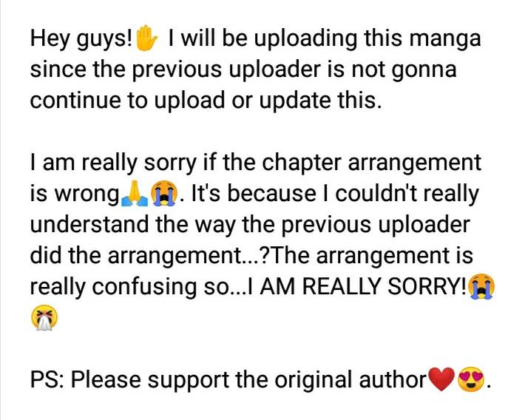Click the words 'Hey guys!'

[81, 38]
